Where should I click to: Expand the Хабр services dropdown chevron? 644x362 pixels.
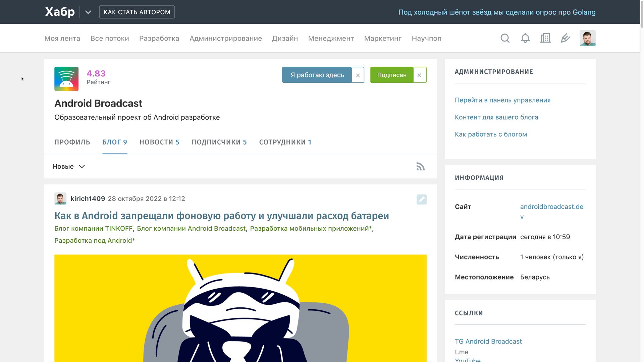pyautogui.click(x=88, y=12)
